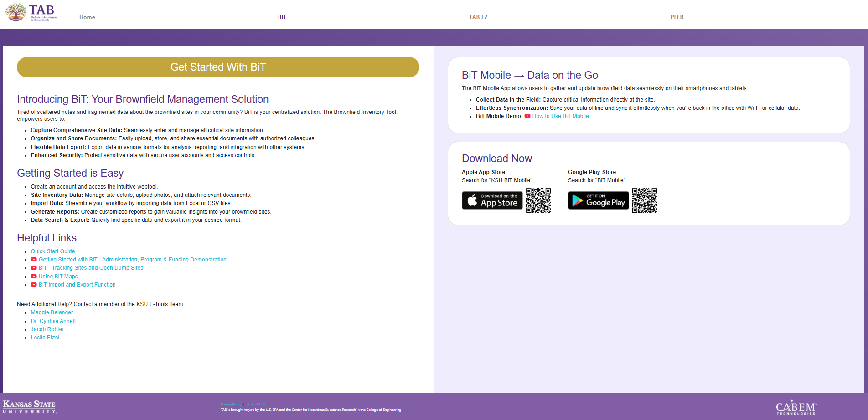Open the TAB EZ page
The height and width of the screenshot is (420, 868).
coord(478,17)
